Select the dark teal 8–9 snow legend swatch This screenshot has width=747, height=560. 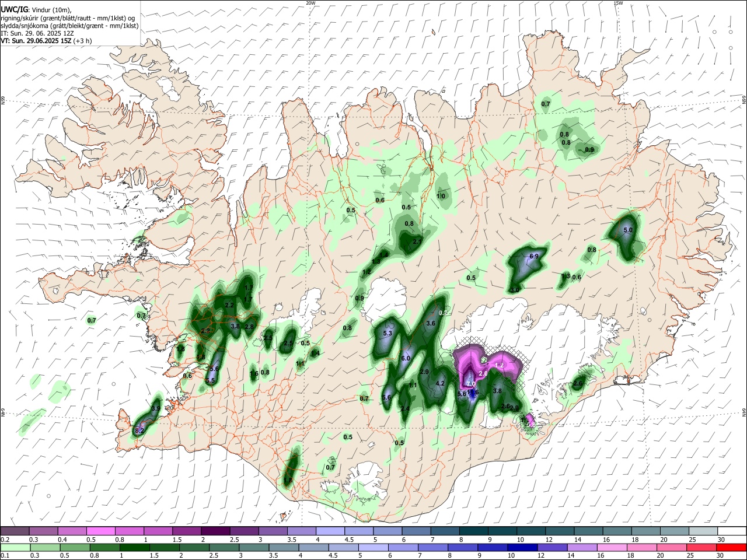pyautogui.click(x=473, y=531)
